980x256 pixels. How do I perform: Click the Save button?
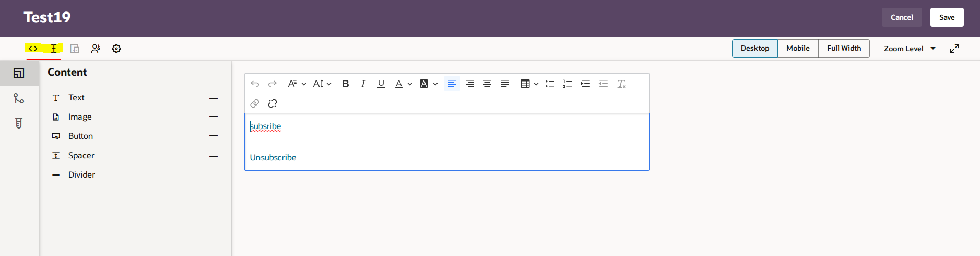point(947,17)
